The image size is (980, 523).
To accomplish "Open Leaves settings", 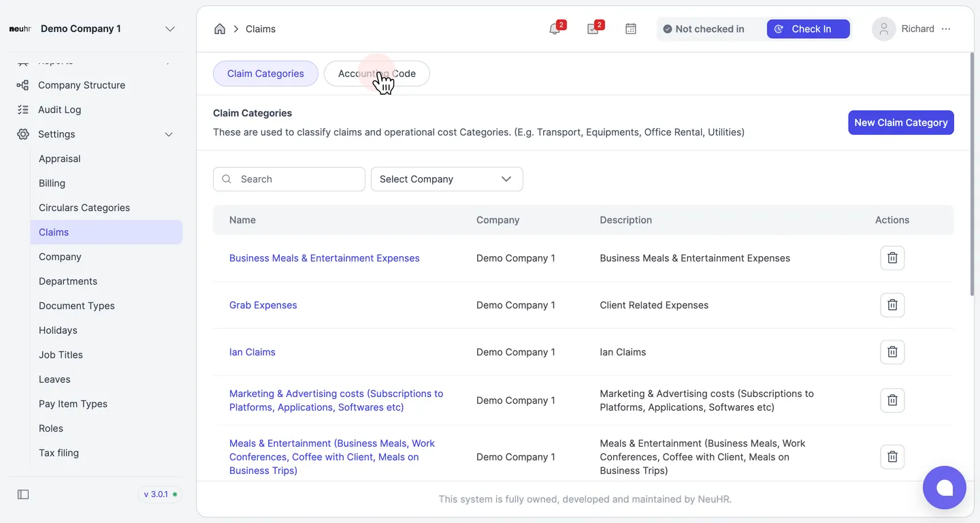I will (x=106, y=379).
